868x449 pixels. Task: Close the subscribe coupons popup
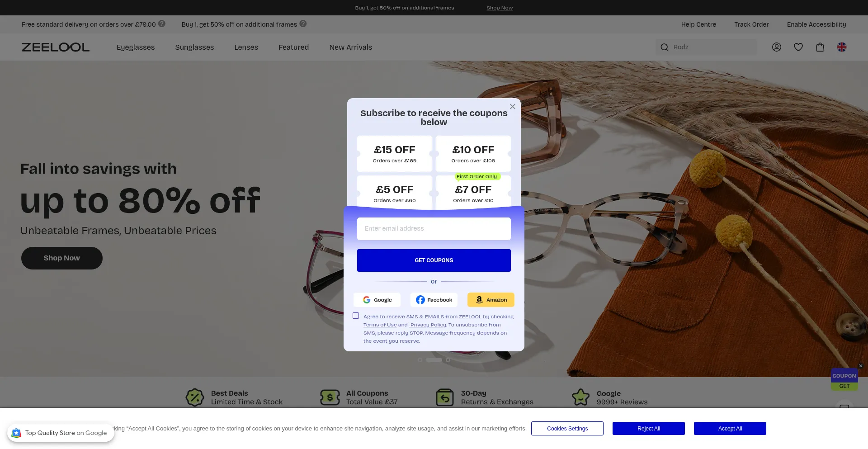point(512,107)
